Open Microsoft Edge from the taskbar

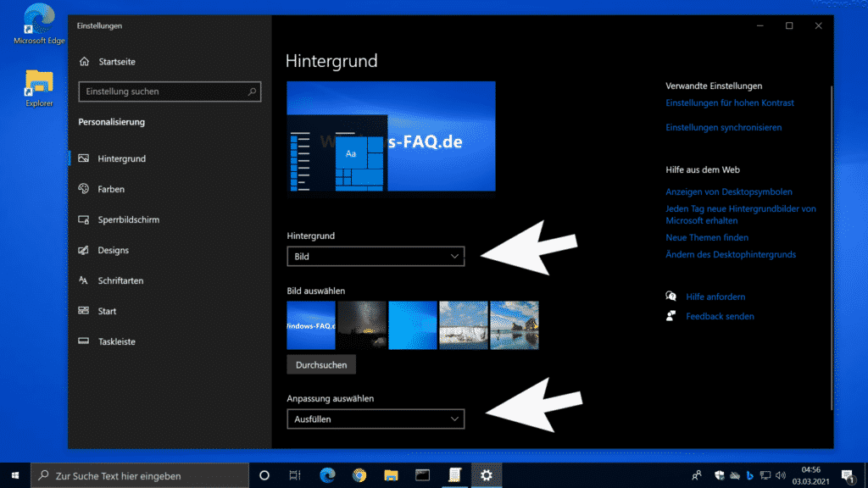[327, 475]
